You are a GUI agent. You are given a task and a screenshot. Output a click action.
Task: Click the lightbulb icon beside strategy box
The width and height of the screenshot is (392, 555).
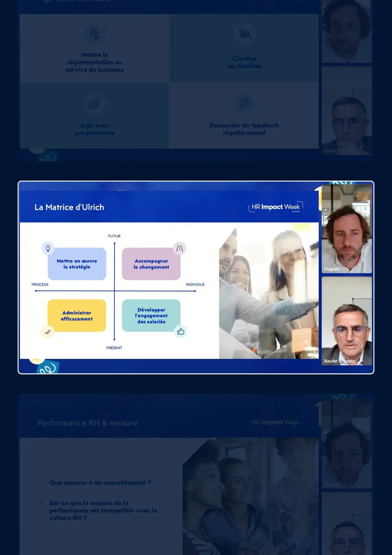point(48,248)
